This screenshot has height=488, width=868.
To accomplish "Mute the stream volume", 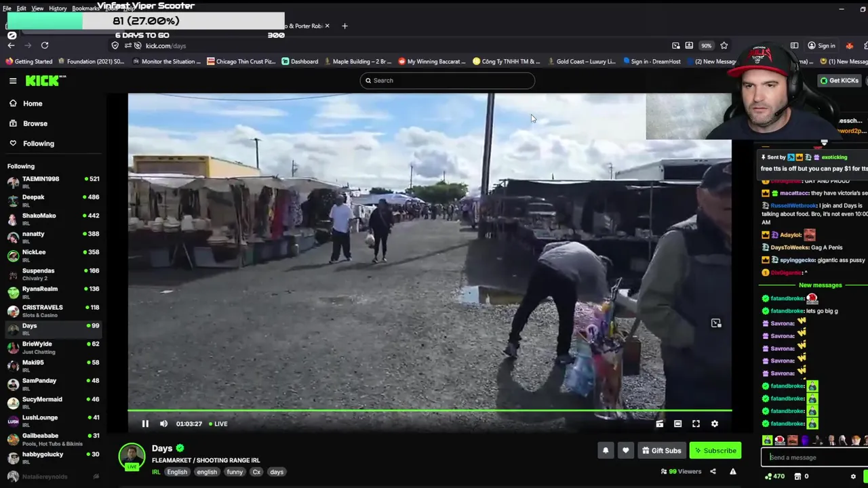I will pyautogui.click(x=163, y=424).
